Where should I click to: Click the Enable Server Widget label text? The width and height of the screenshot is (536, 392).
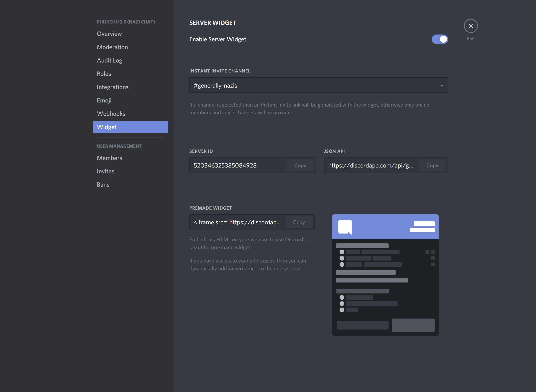tap(218, 39)
